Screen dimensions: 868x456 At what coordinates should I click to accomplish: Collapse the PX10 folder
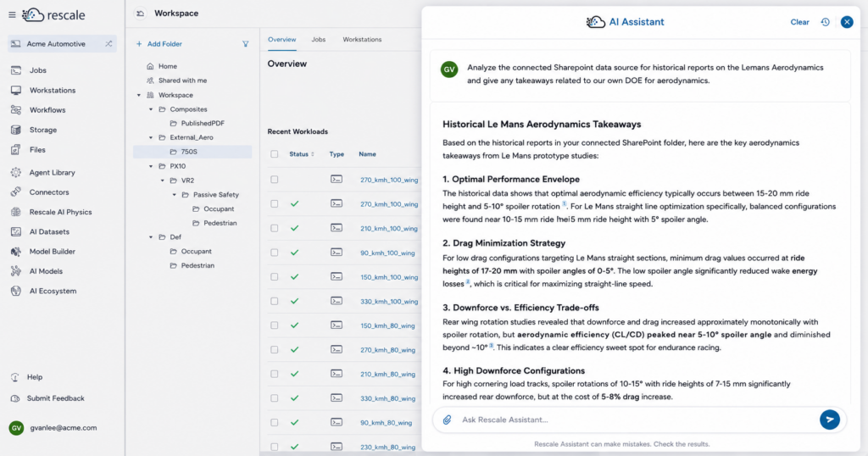tap(151, 166)
